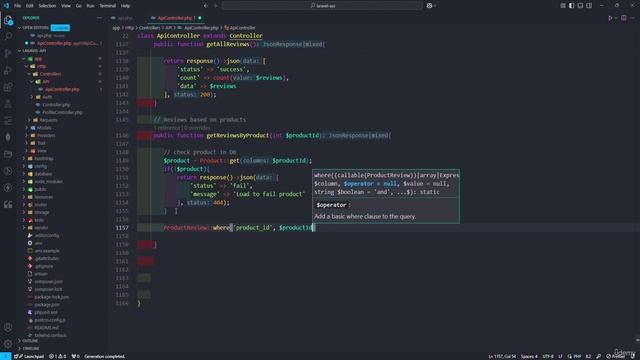Switch to the api.php editor tab
Viewport: 640px width, 360px height.
(x=124, y=18)
